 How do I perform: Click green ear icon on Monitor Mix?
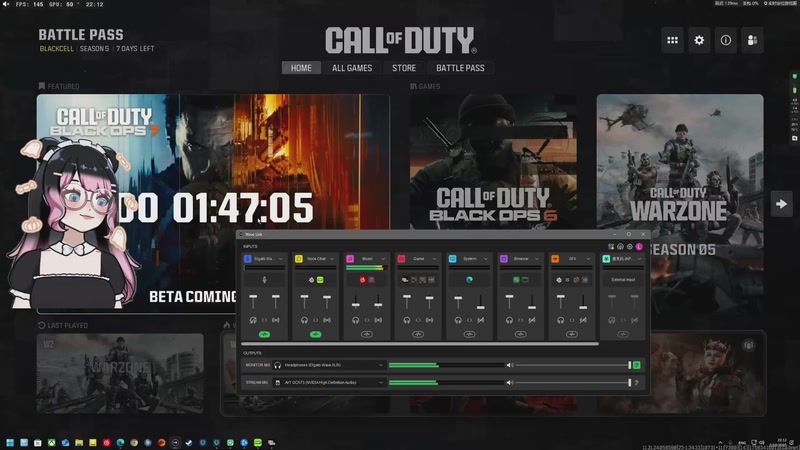pyautogui.click(x=637, y=365)
